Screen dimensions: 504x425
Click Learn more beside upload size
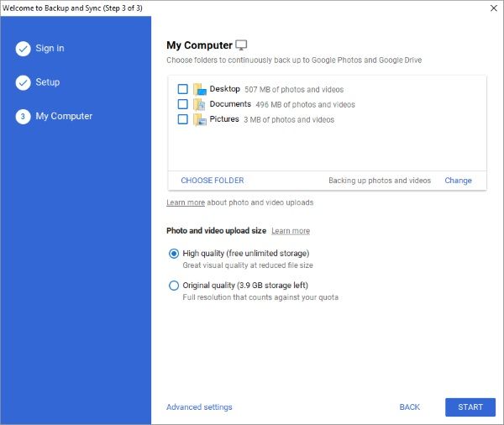tap(290, 231)
